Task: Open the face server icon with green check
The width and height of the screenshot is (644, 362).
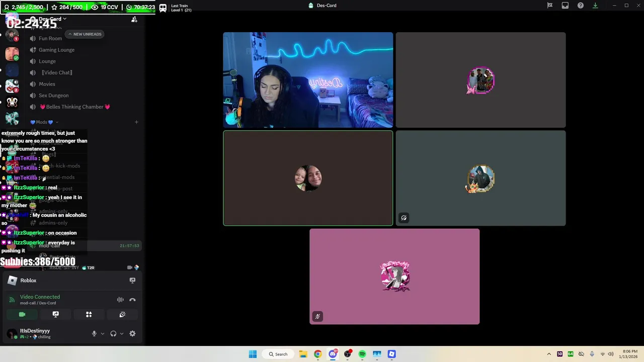Action: (12, 54)
